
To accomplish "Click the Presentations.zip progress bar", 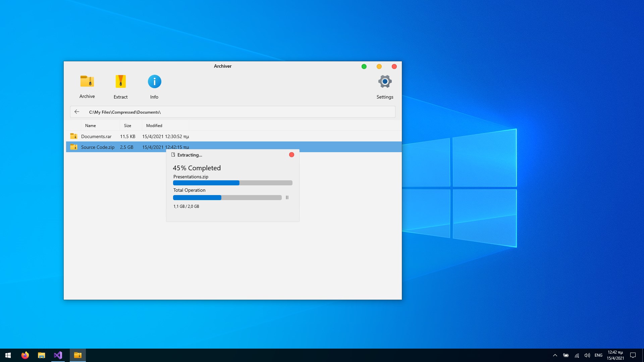I will pos(232,183).
